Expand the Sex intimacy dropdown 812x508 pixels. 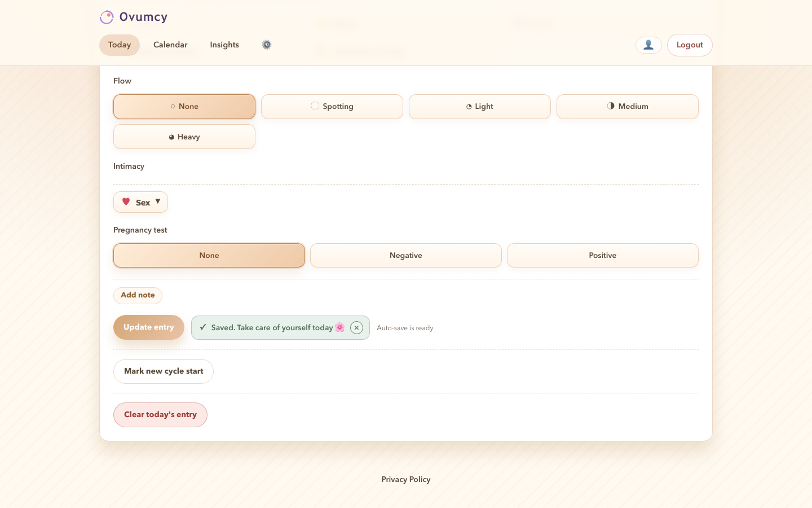pos(140,202)
